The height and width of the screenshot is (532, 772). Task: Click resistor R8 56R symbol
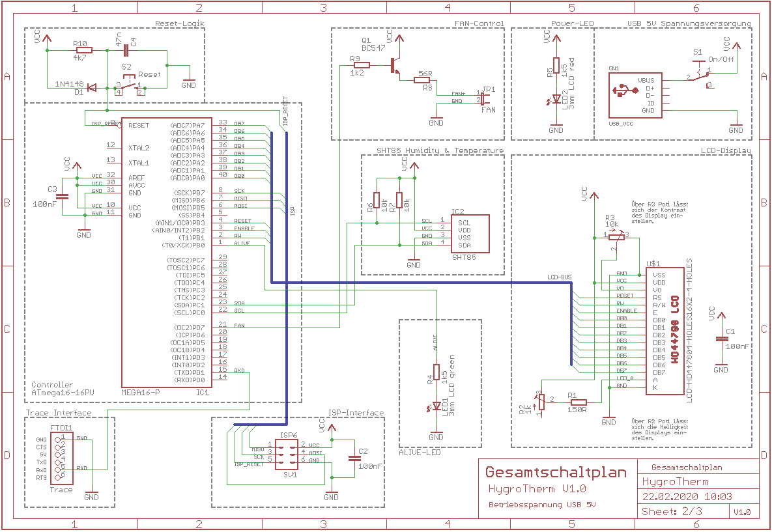click(423, 80)
